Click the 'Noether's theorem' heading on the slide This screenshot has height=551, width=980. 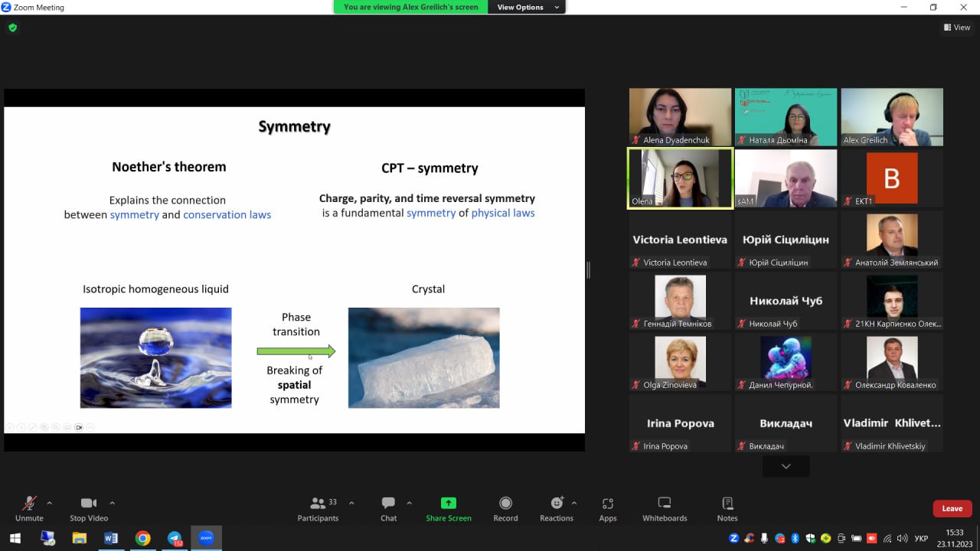click(169, 167)
